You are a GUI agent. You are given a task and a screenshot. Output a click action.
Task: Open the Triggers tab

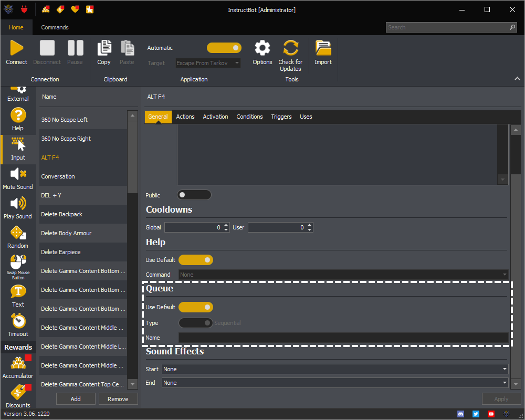[x=281, y=117]
